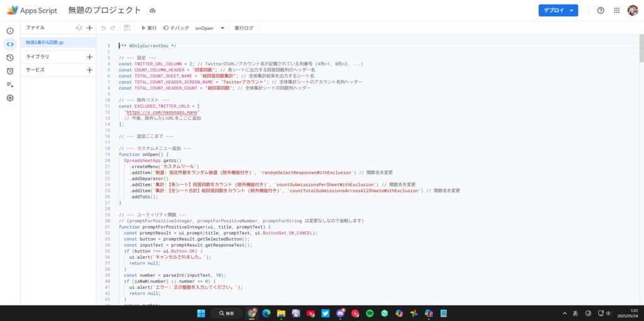Select the Editor code icon in sidebar
Screen dimensions: 644x321
coord(10,45)
